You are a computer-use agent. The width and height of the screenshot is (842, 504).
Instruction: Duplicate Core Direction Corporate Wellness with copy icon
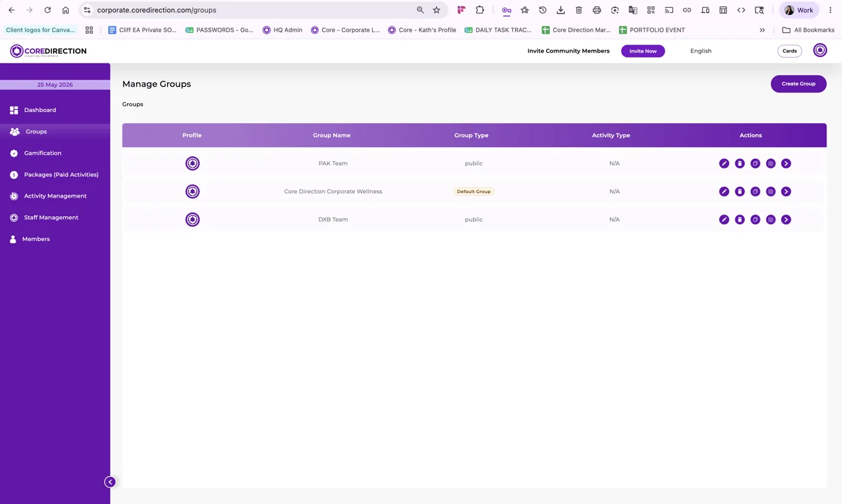click(x=755, y=191)
